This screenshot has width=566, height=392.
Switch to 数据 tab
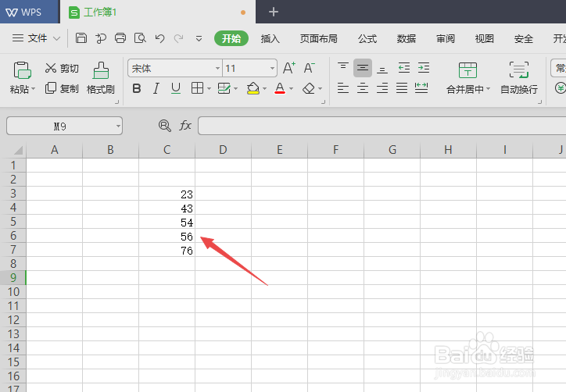[x=407, y=38]
